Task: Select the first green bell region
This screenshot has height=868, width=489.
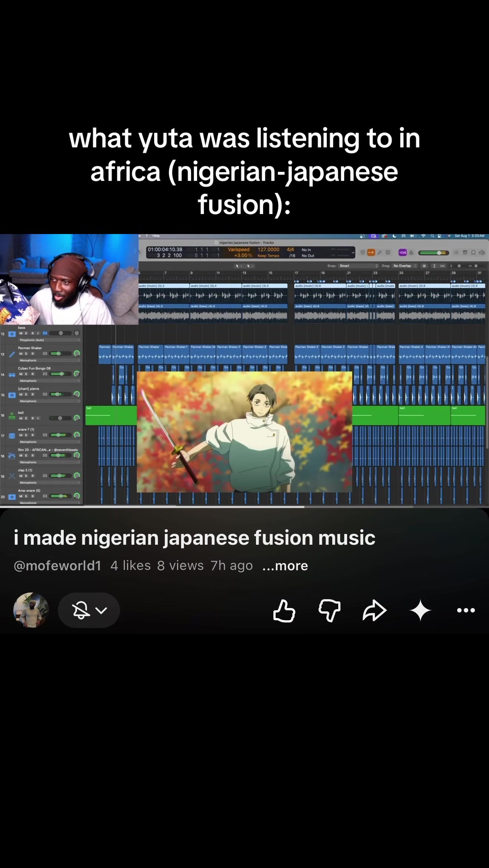Action: point(111,415)
